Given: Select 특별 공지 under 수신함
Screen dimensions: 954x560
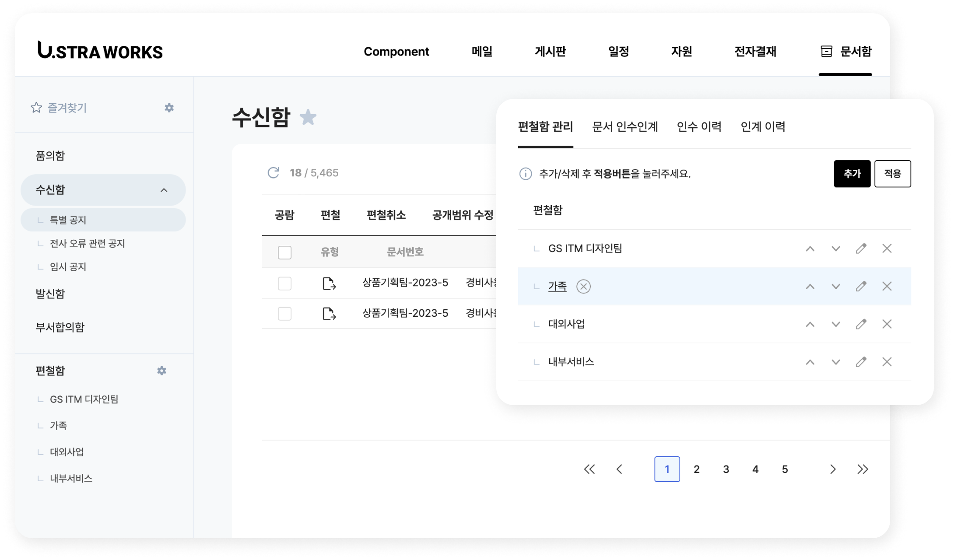Looking at the screenshot, I should 103,220.
